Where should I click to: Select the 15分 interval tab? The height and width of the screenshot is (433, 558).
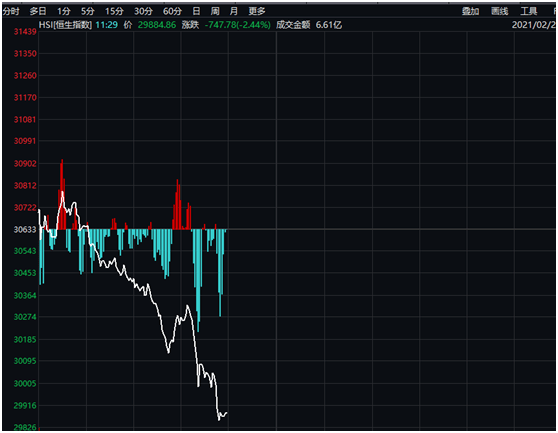(x=114, y=11)
